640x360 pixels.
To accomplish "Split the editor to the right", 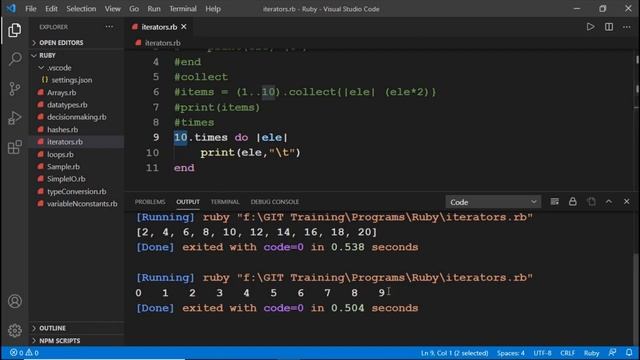I will tap(609, 27).
